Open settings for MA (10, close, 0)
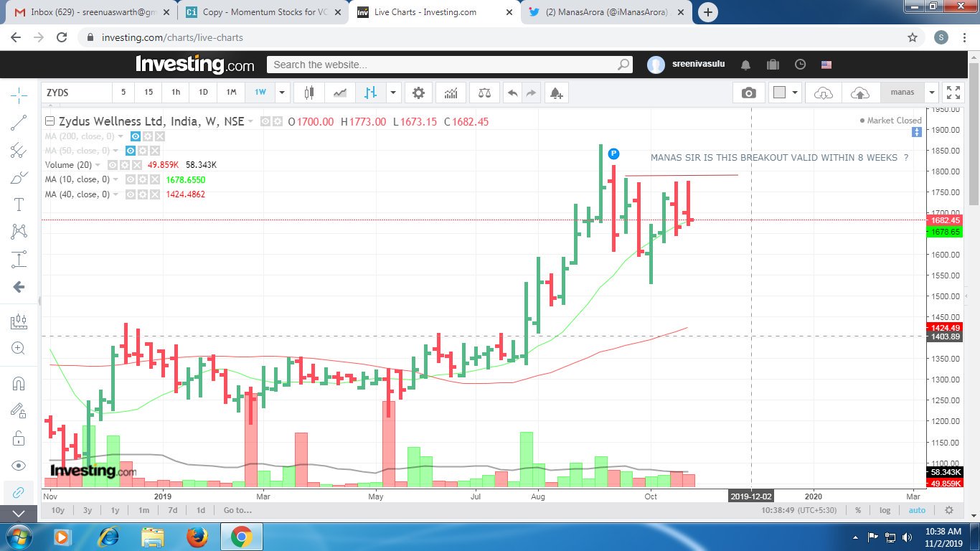The image size is (980, 551). [x=144, y=179]
